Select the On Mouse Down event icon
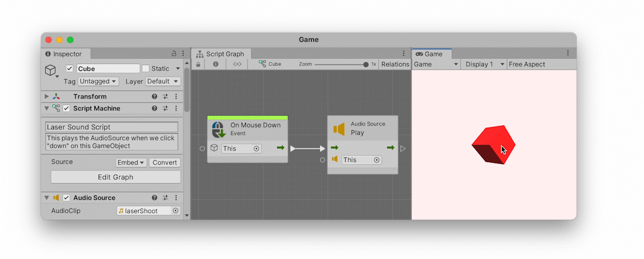The width and height of the screenshot is (644, 259). click(x=218, y=130)
